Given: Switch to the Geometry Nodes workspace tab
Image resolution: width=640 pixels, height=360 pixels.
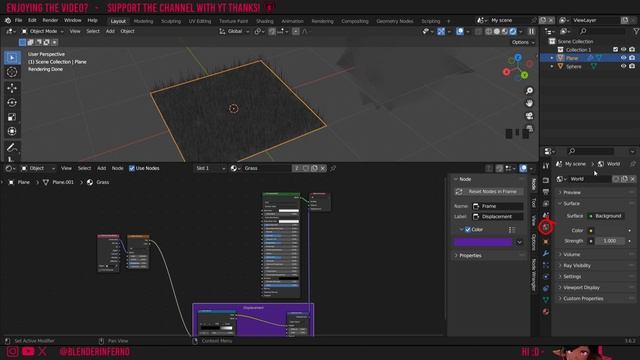Looking at the screenshot, I should (394, 21).
